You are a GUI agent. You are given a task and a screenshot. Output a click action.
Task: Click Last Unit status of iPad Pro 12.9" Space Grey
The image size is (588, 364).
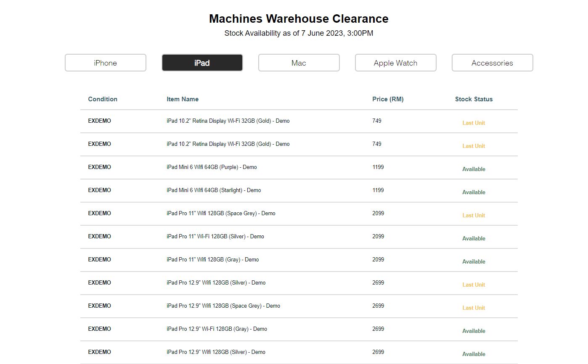tap(474, 308)
